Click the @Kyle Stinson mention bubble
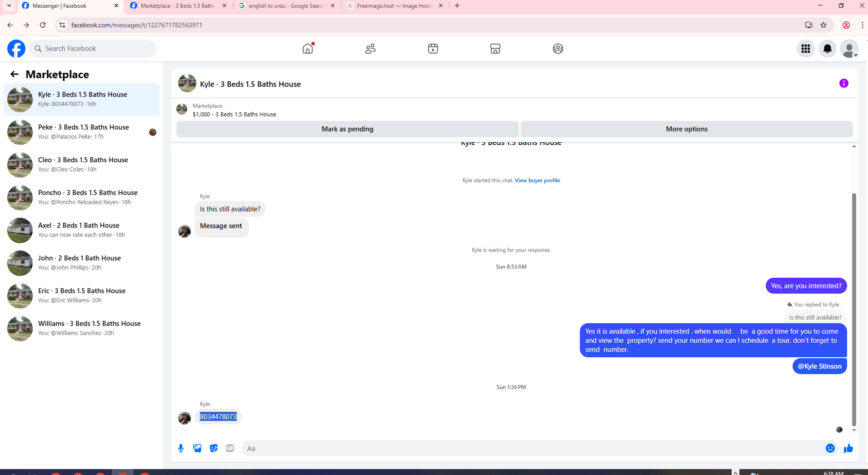Image resolution: width=868 pixels, height=475 pixels. (820, 366)
